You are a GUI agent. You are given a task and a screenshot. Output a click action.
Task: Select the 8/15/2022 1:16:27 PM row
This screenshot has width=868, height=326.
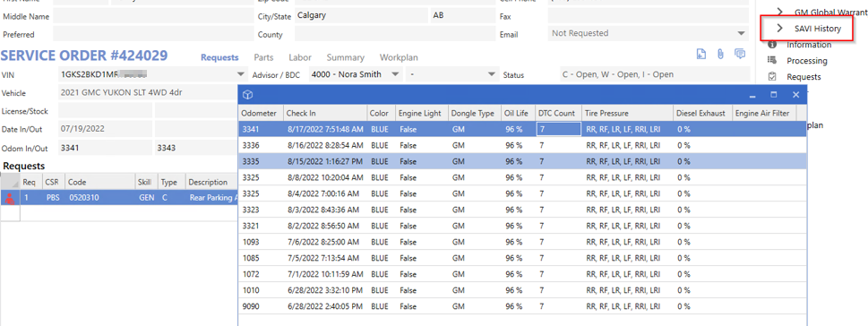point(522,161)
